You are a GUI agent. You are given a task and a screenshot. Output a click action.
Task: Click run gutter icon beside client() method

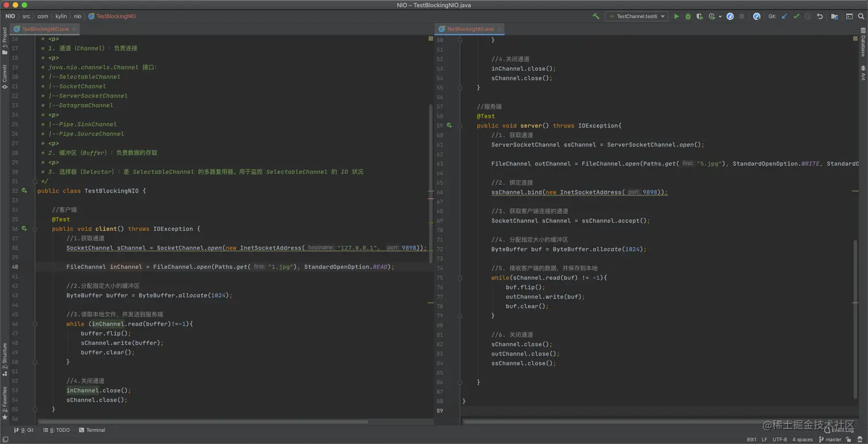(24, 229)
